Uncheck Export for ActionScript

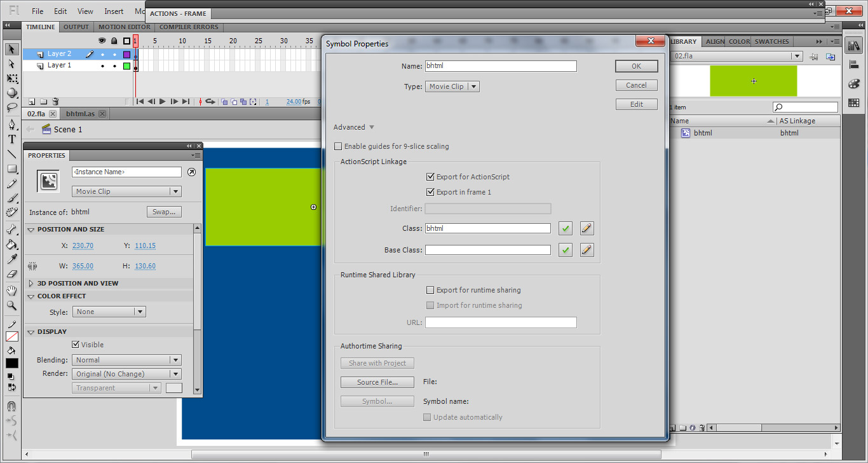[x=431, y=177]
